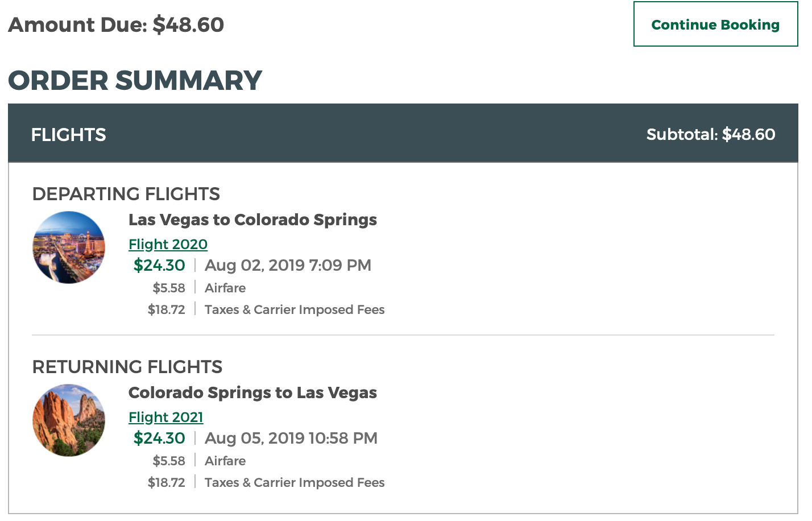Click the ORDER SUMMARY heading
This screenshot has height=521, width=812.
135,80
